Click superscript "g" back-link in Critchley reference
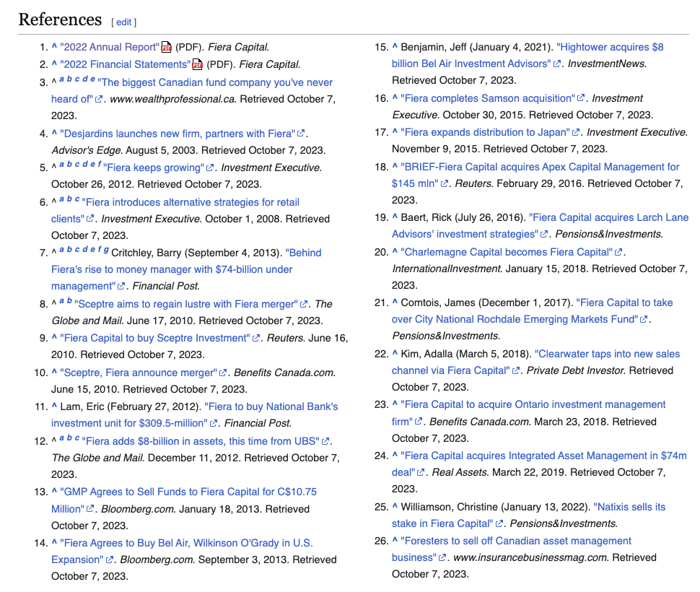 point(106,250)
